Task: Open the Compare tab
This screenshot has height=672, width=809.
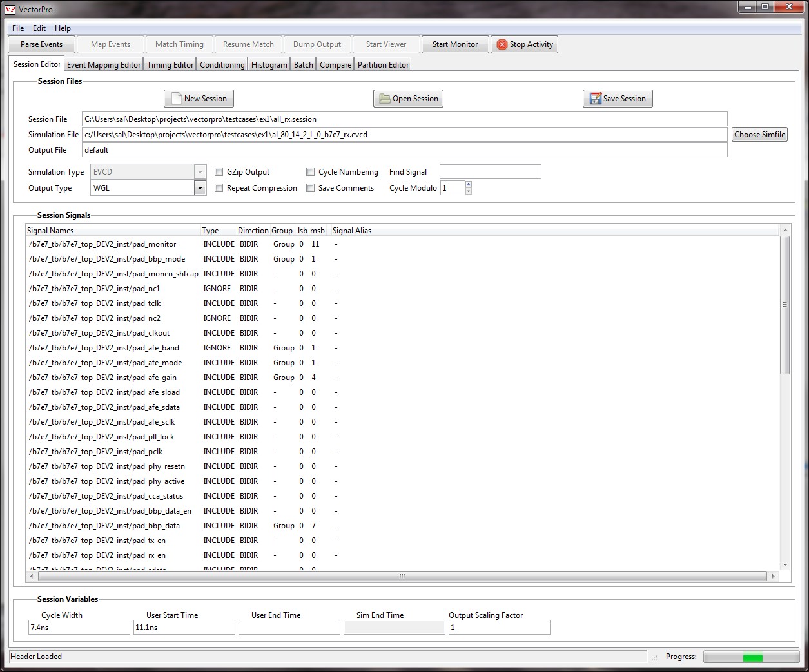Action: [335, 64]
